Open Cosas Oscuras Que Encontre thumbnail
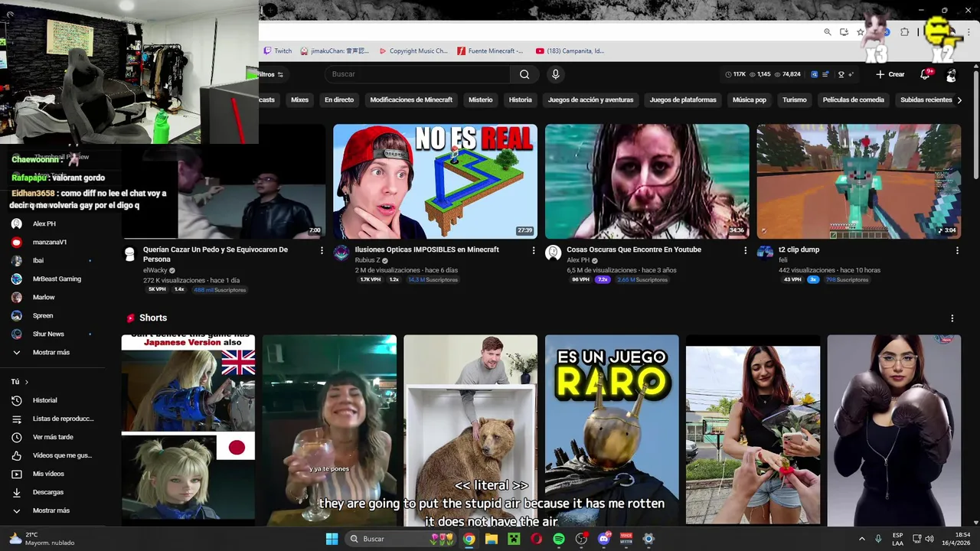This screenshot has height=551, width=980. coord(647,181)
